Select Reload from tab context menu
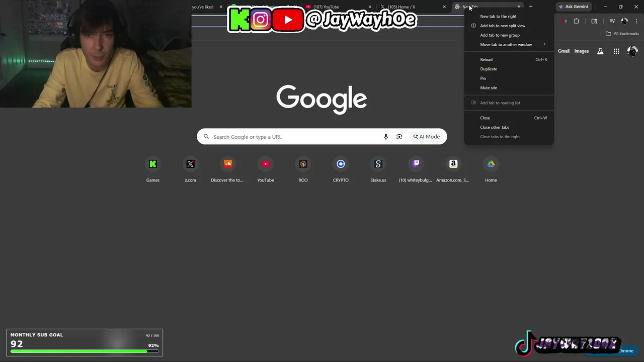The width and height of the screenshot is (644, 362). [509, 59]
